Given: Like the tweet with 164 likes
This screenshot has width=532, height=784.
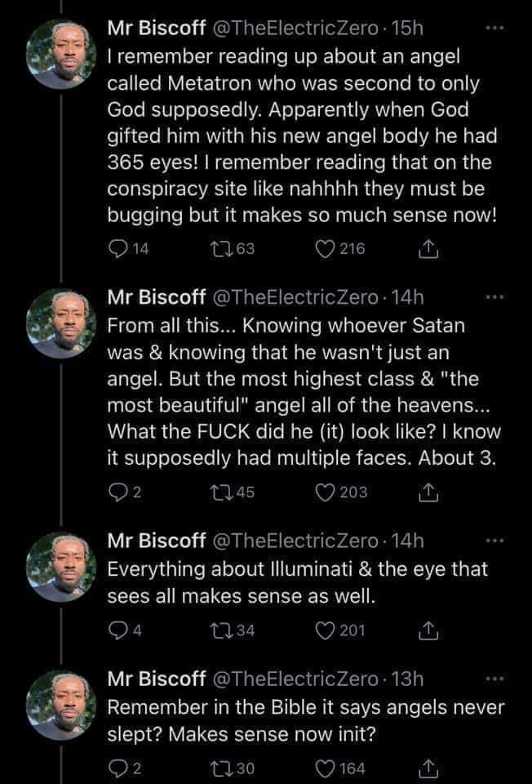Looking at the screenshot, I should (322, 767).
